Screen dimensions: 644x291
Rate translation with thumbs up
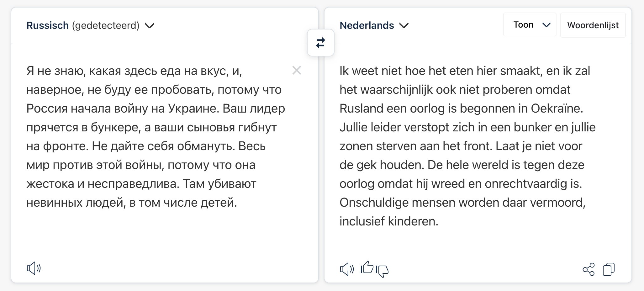pyautogui.click(x=367, y=267)
